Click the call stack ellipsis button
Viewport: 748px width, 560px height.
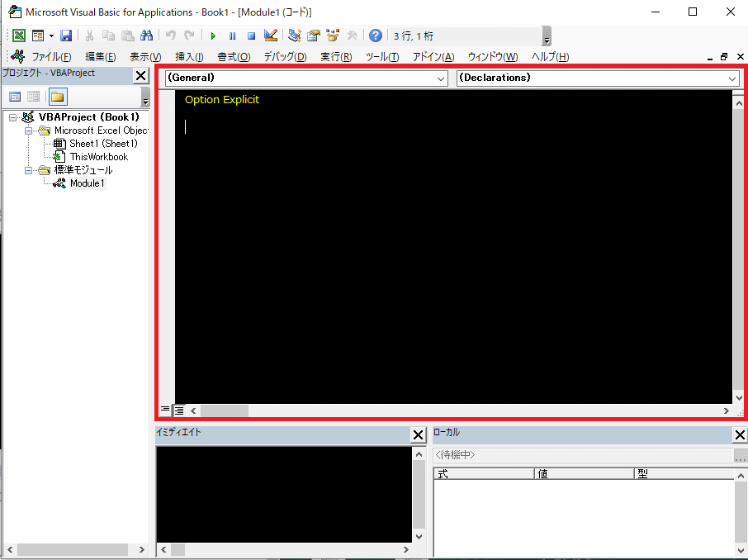tap(741, 455)
